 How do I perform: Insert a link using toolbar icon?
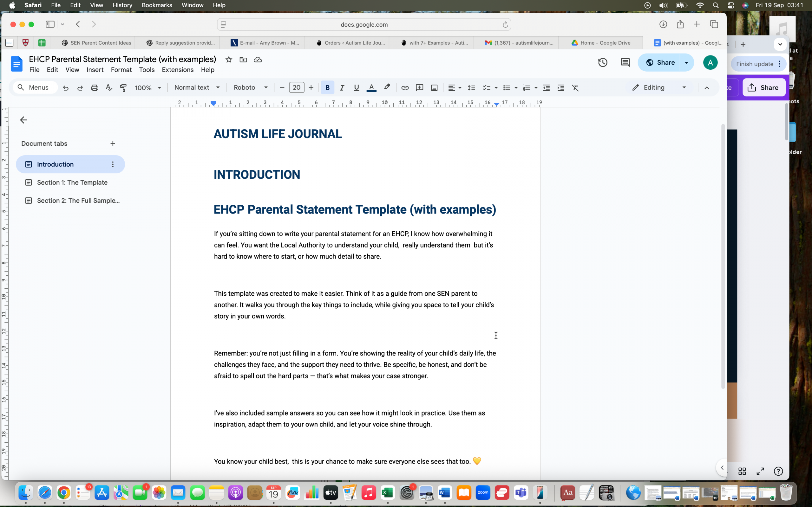tap(405, 87)
